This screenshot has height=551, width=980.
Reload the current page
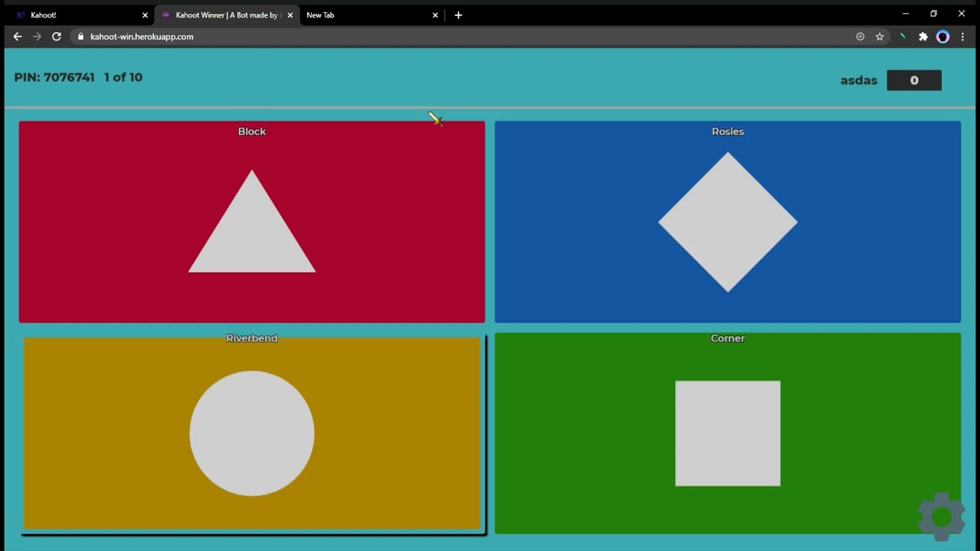click(57, 36)
